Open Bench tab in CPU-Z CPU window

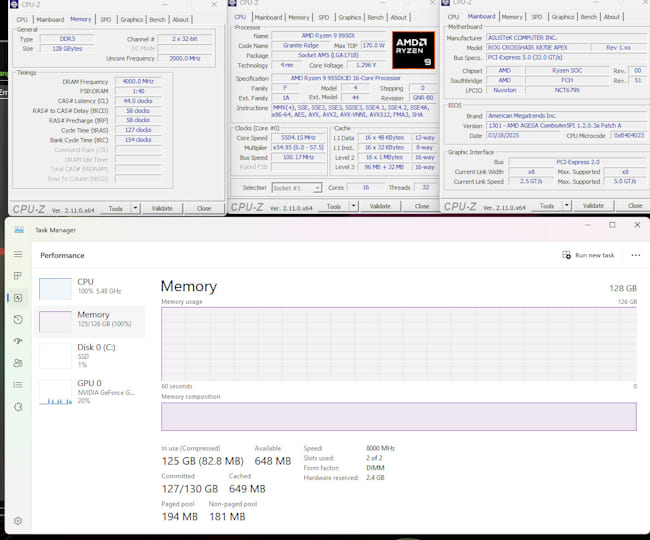[376, 17]
